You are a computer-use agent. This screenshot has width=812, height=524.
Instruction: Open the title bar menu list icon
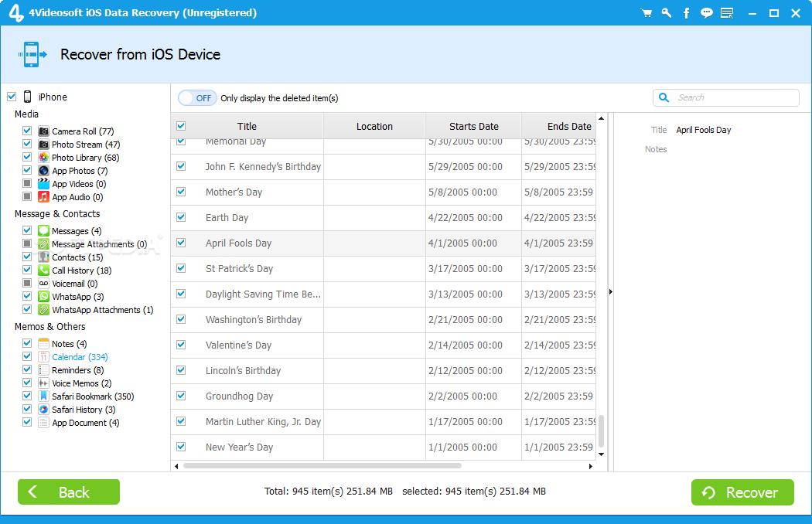(727, 13)
